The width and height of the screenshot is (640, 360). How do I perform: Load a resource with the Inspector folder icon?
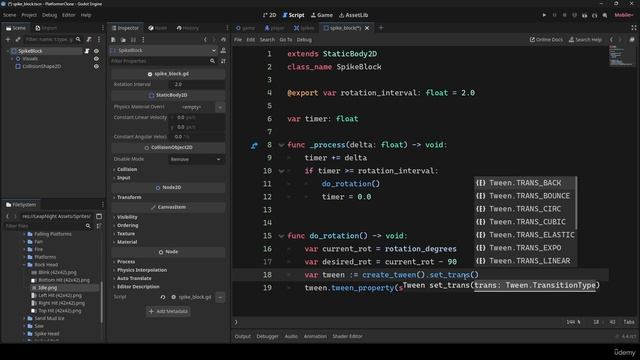pyautogui.click(x=123, y=40)
